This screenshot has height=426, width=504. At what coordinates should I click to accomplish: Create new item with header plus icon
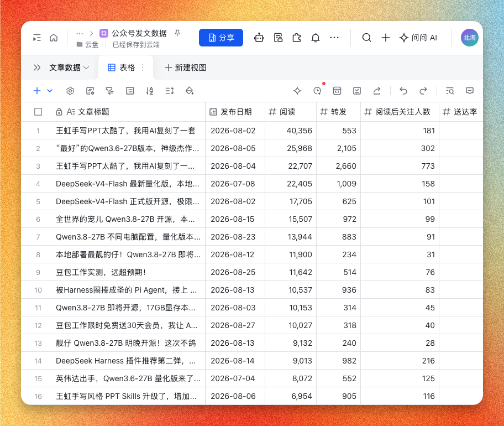point(386,38)
